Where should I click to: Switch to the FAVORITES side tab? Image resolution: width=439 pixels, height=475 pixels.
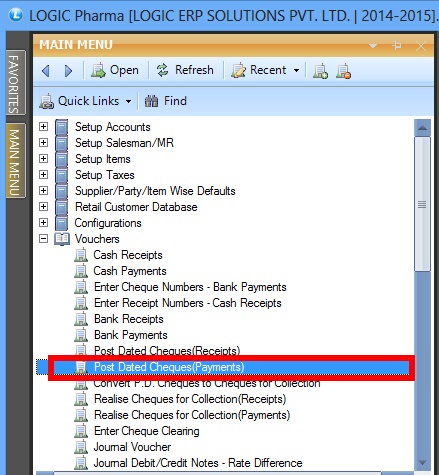coord(15,83)
